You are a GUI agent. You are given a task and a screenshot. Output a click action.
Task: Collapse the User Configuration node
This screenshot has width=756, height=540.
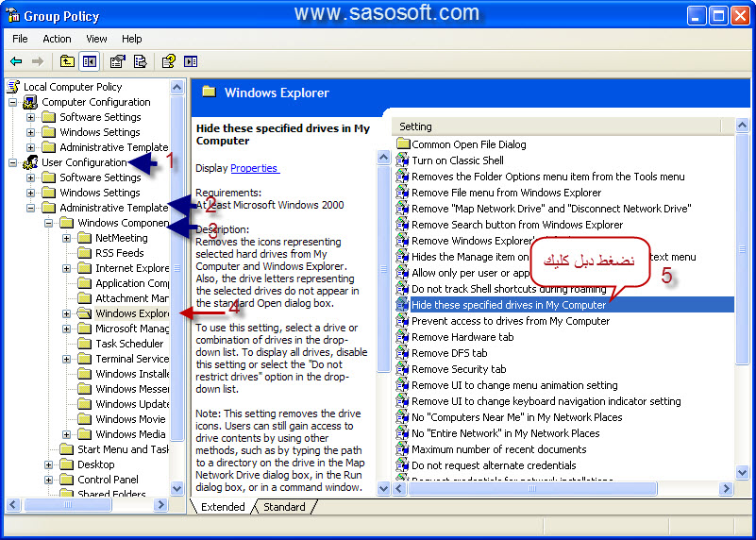coord(12,162)
